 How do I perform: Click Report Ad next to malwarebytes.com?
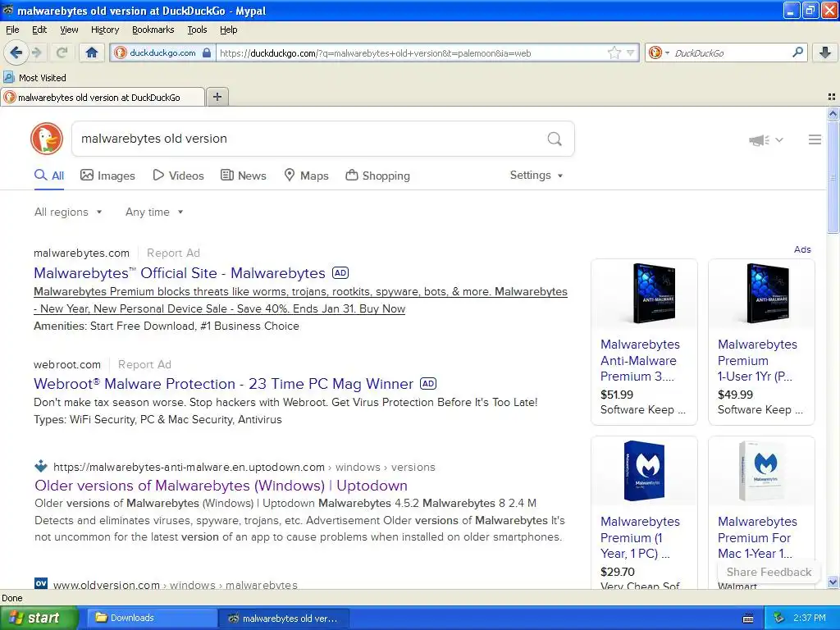(173, 253)
